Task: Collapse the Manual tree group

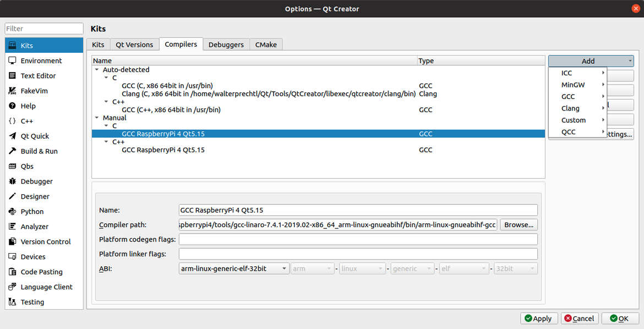Action: [97, 118]
